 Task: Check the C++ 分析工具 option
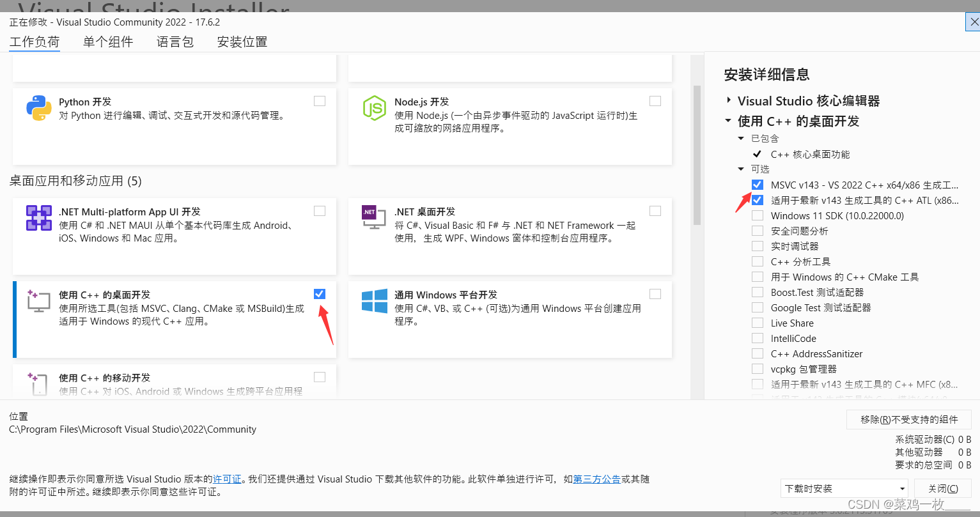point(758,261)
